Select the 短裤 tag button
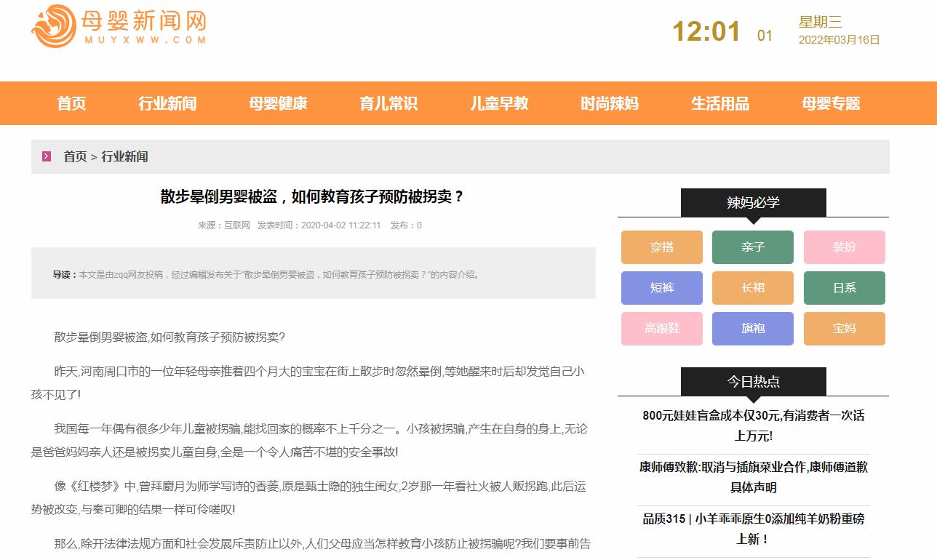Viewport: 937px width, 560px height. pyautogui.click(x=662, y=288)
